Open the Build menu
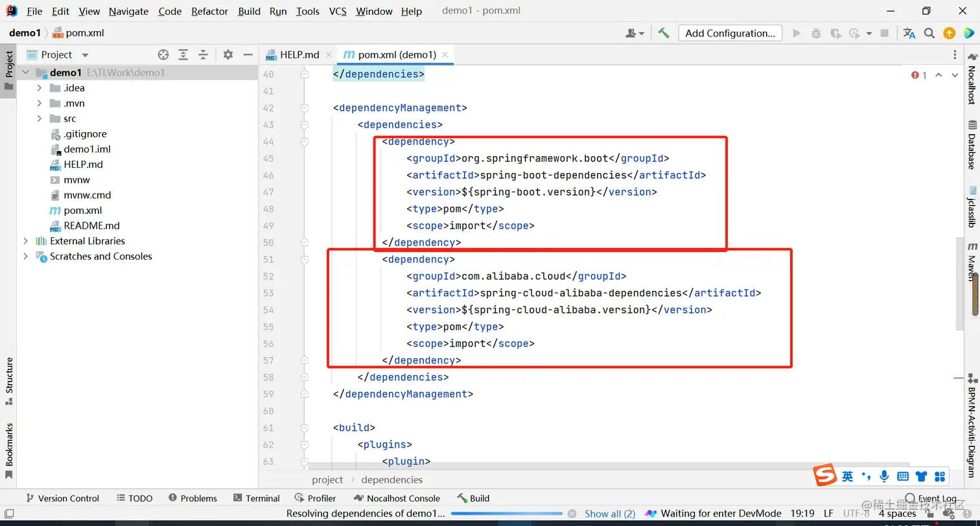 [x=249, y=11]
